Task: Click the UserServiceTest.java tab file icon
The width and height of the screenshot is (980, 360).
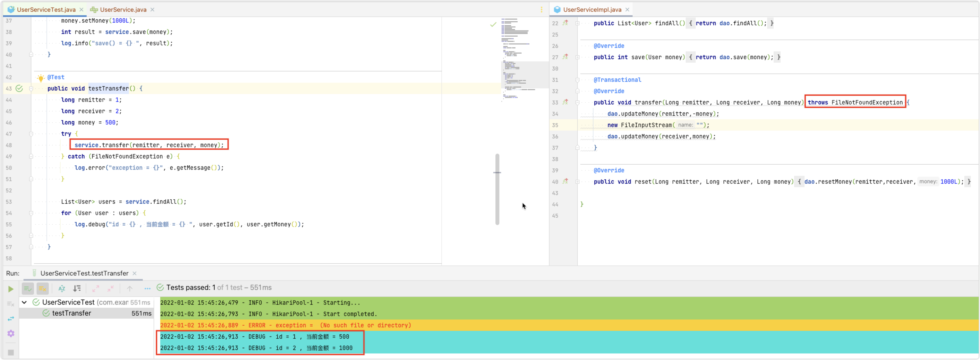Action: (x=11, y=10)
